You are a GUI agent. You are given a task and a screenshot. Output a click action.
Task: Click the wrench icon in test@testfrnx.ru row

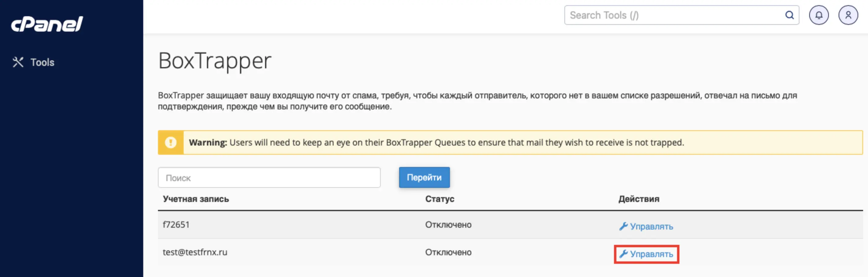tap(623, 254)
